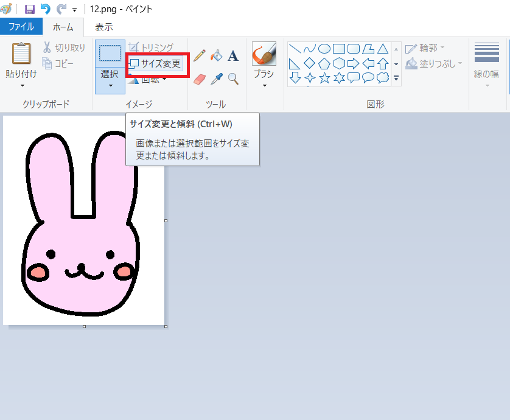Expand the full shapes gallery
510x420 pixels.
coord(396,79)
